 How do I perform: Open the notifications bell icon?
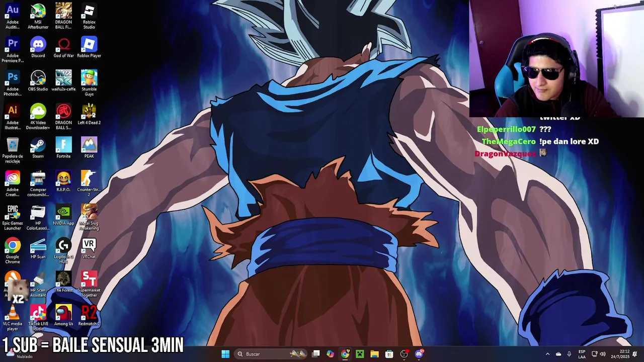(x=635, y=354)
